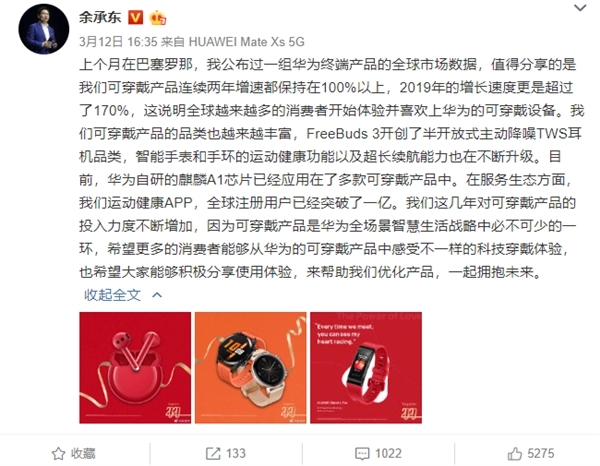View the red fitness band image
Viewport: 600px width, 466px height.
tap(366, 368)
